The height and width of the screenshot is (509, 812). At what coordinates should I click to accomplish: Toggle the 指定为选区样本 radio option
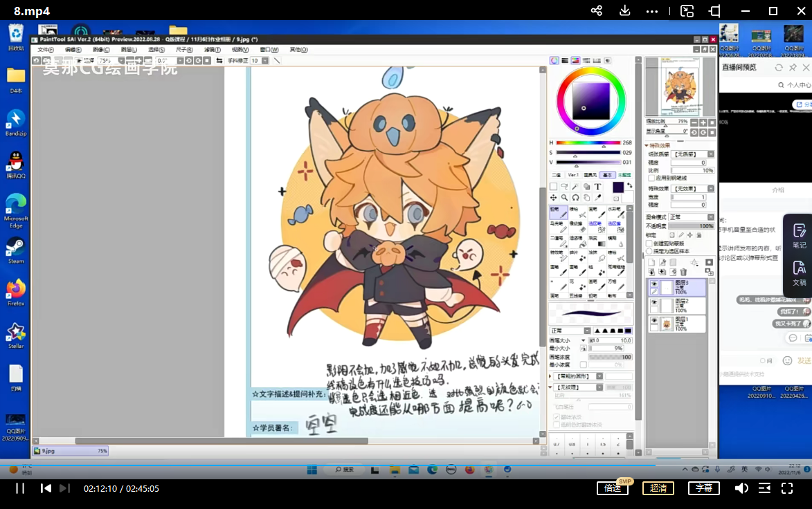point(649,252)
